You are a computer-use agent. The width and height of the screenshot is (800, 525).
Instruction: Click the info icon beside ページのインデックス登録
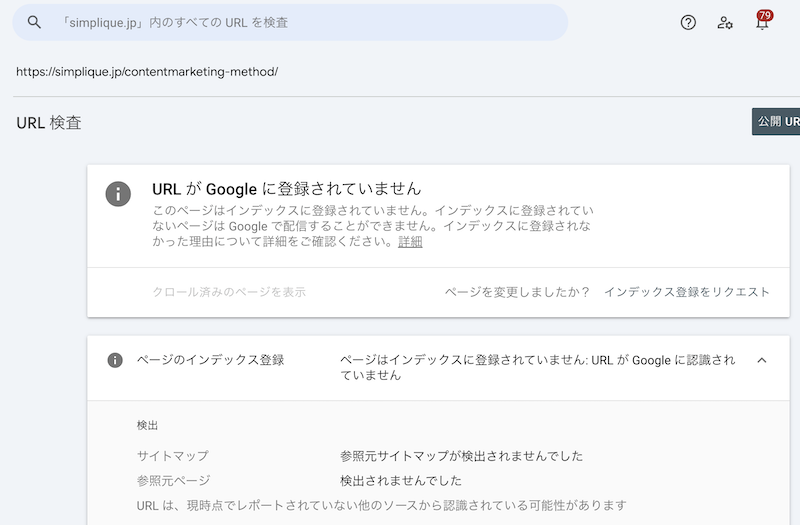115,360
